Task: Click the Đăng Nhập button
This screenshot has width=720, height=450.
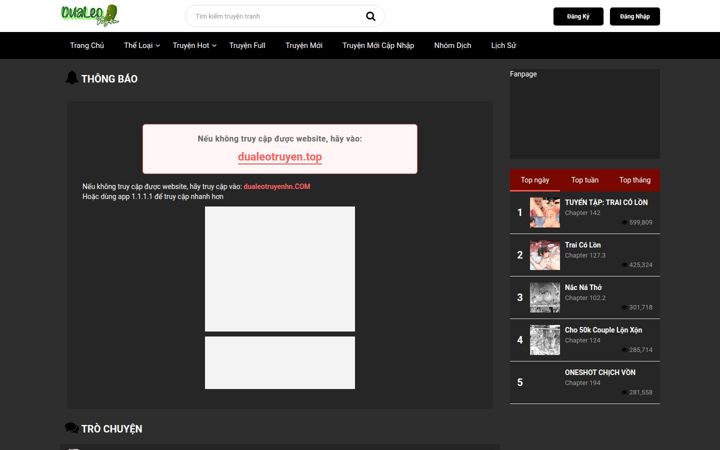Action: [x=635, y=17]
